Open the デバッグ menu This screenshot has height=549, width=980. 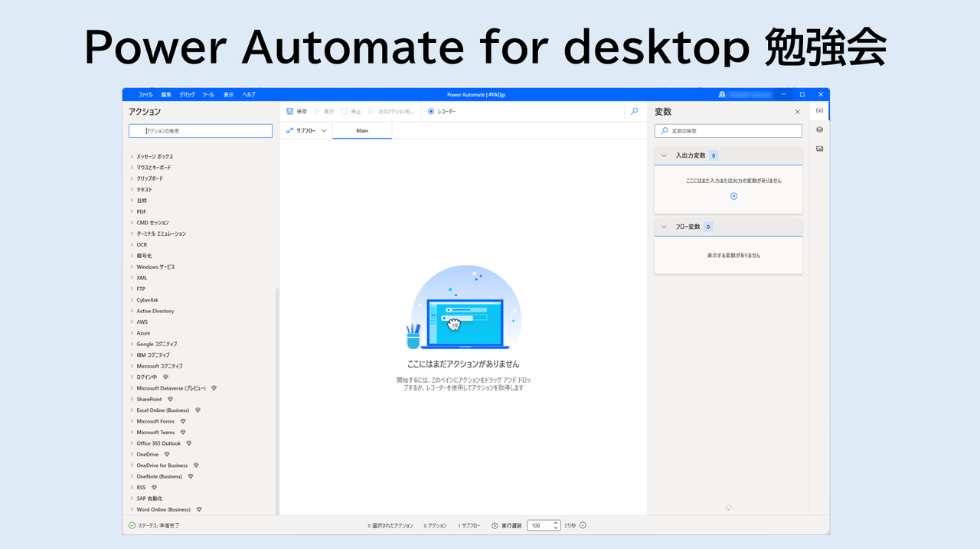click(186, 94)
